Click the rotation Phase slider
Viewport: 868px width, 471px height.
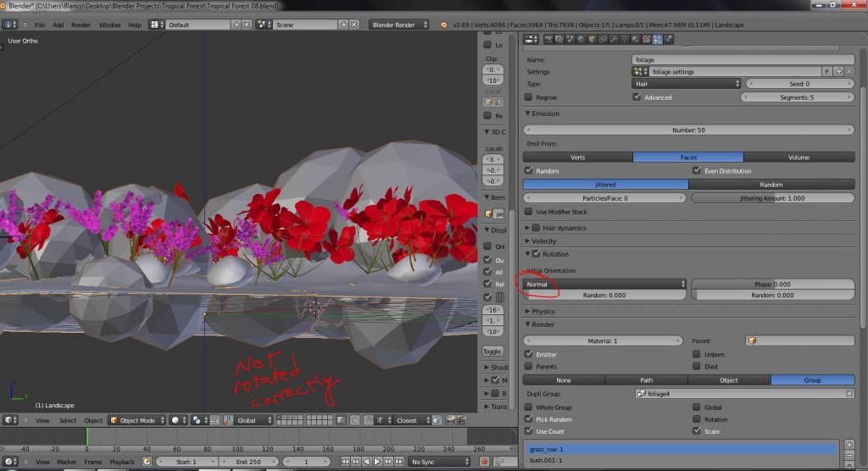773,285
